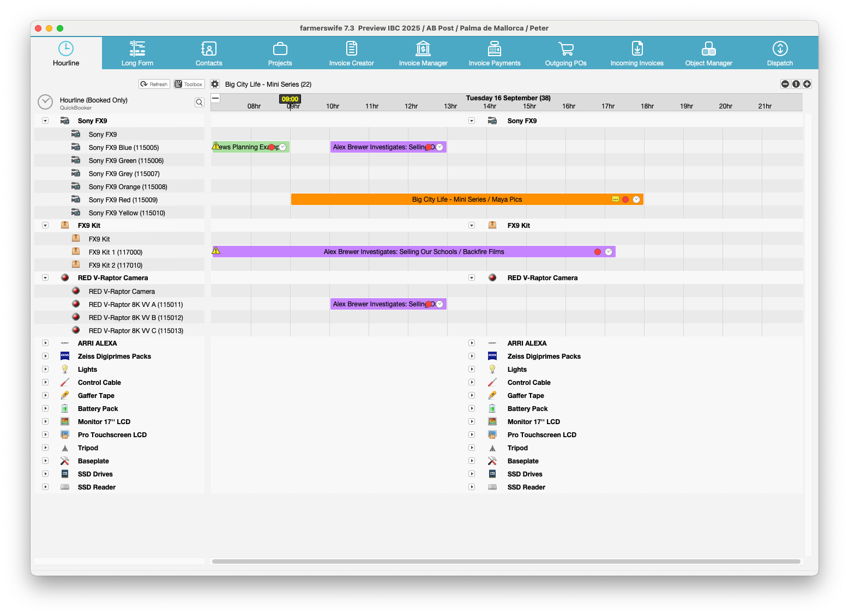Open the Projects tab
The image size is (849, 616).
pyautogui.click(x=280, y=53)
